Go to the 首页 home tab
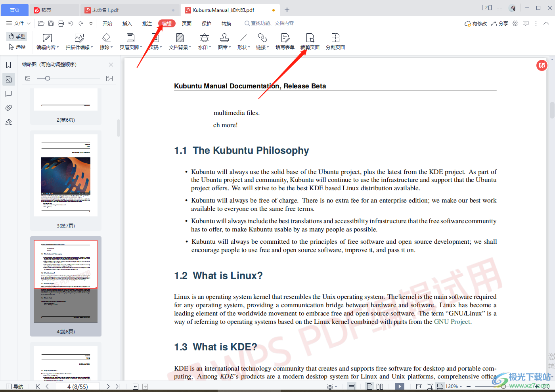 click(15, 10)
